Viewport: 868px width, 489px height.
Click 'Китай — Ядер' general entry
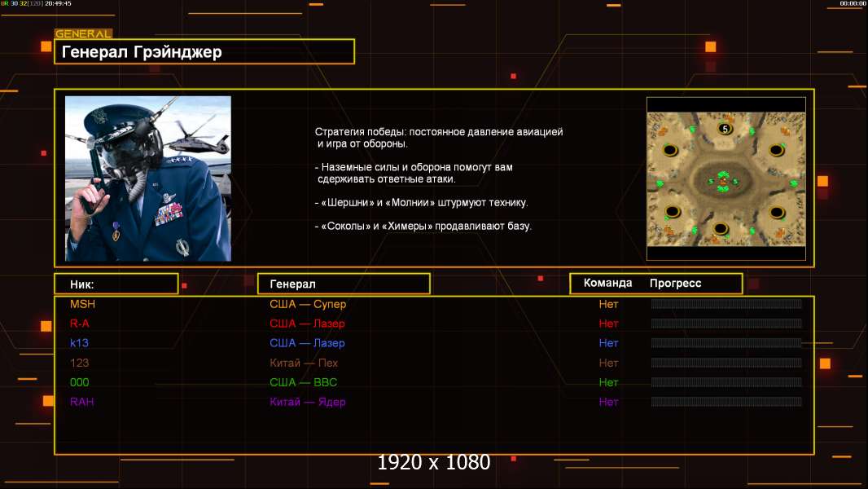point(307,402)
